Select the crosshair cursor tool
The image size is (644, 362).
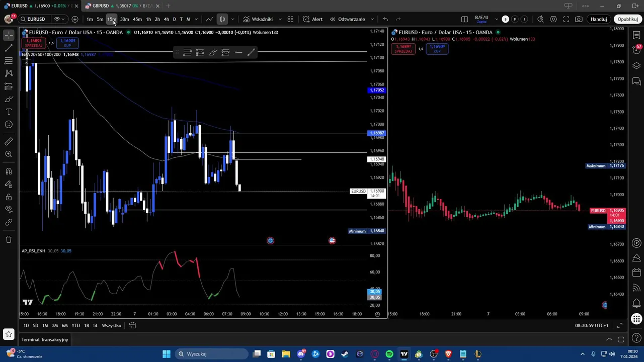9,35
